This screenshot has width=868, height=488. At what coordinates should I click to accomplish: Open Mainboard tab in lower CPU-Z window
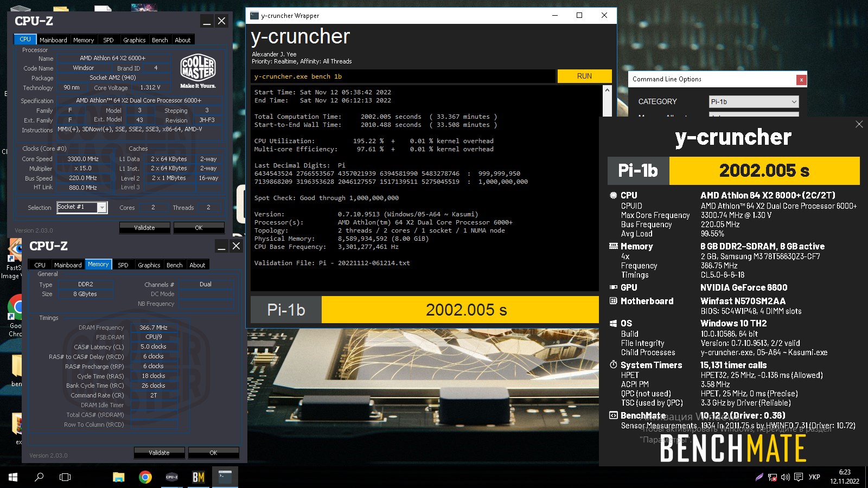tap(68, 265)
